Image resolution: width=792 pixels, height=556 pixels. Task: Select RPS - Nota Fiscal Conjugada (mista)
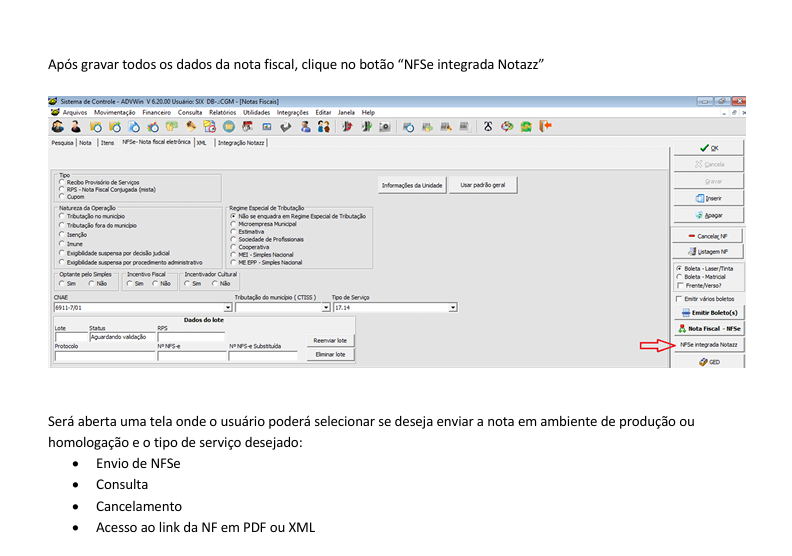click(x=62, y=189)
